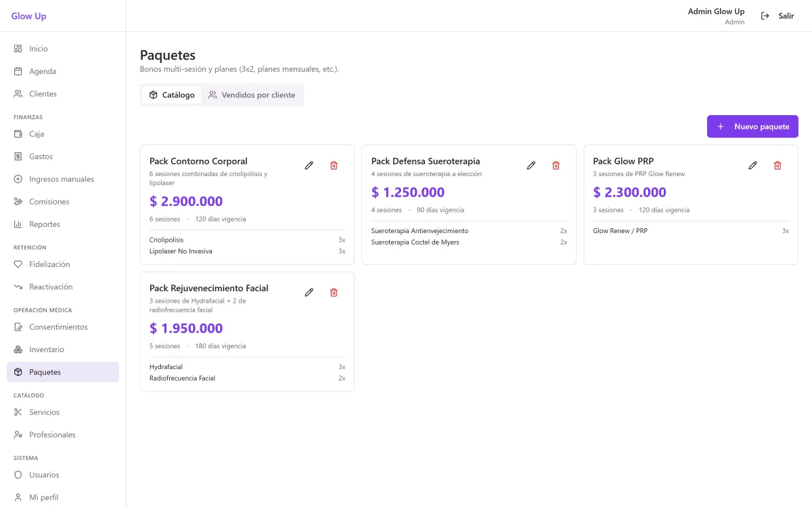
Task: Click the Ingresos manuales plus-circle icon
Action: tap(18, 179)
